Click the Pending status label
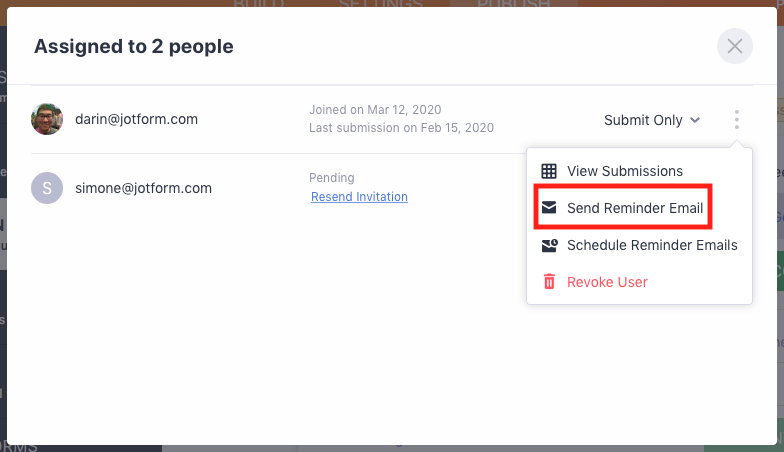Viewport: 784px width, 452px height. click(332, 178)
